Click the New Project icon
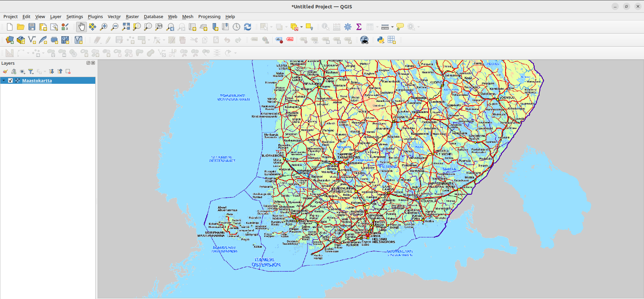This screenshot has width=644, height=299. (10, 27)
